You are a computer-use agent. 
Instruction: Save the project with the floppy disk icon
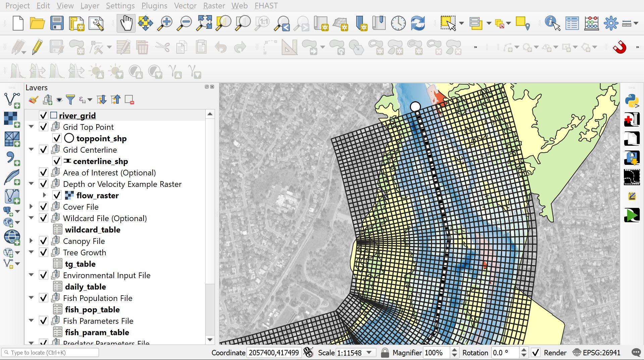(57, 23)
